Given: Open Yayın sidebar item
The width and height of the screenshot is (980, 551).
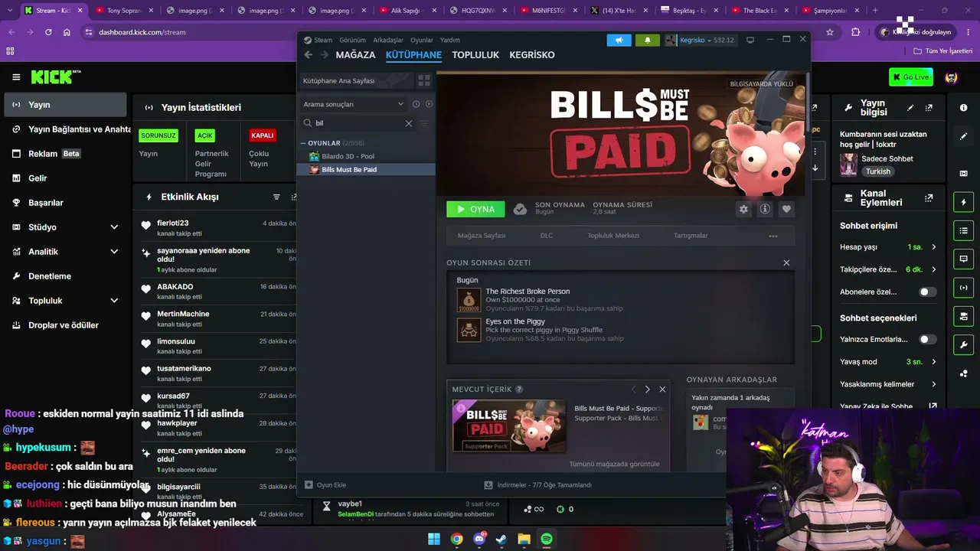Looking at the screenshot, I should point(65,105).
